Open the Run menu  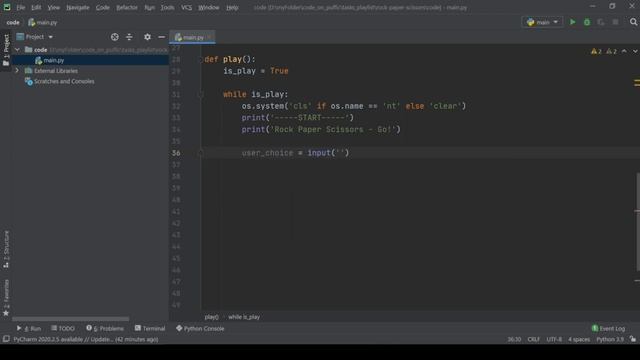149,7
